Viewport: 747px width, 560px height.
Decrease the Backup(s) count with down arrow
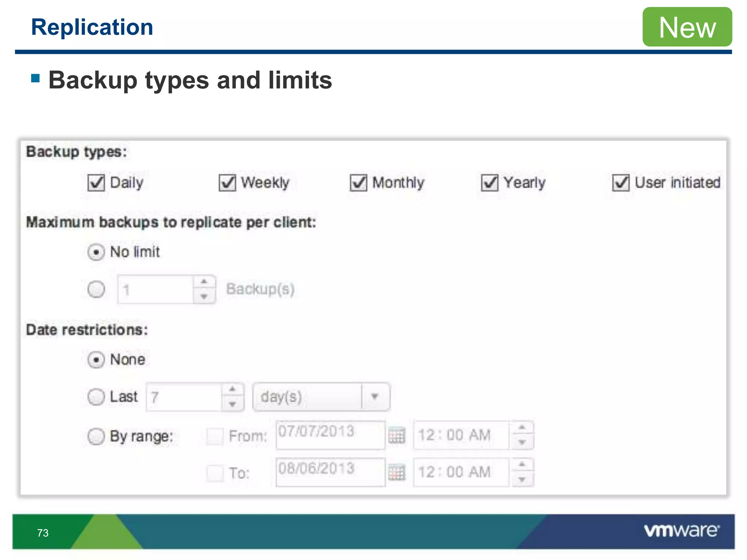point(204,296)
